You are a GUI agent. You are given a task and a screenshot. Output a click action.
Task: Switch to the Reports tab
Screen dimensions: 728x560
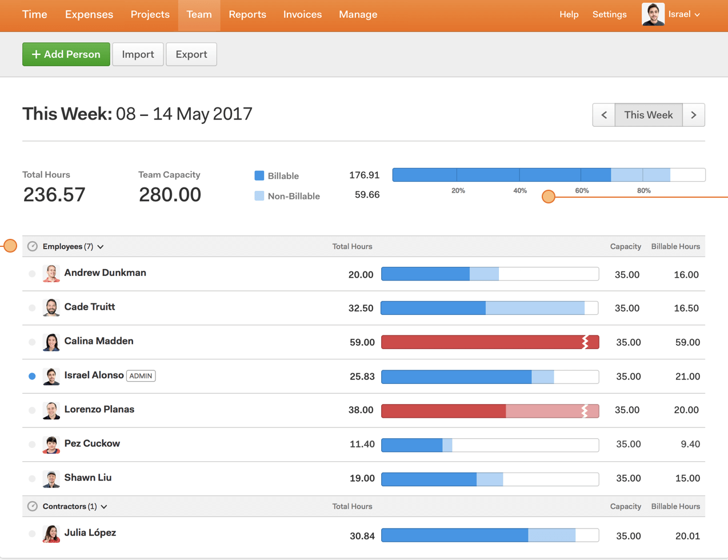[x=247, y=14]
